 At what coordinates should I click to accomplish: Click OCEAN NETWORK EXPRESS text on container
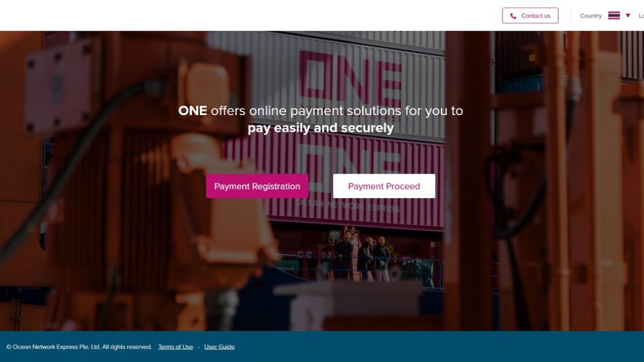[347, 206]
